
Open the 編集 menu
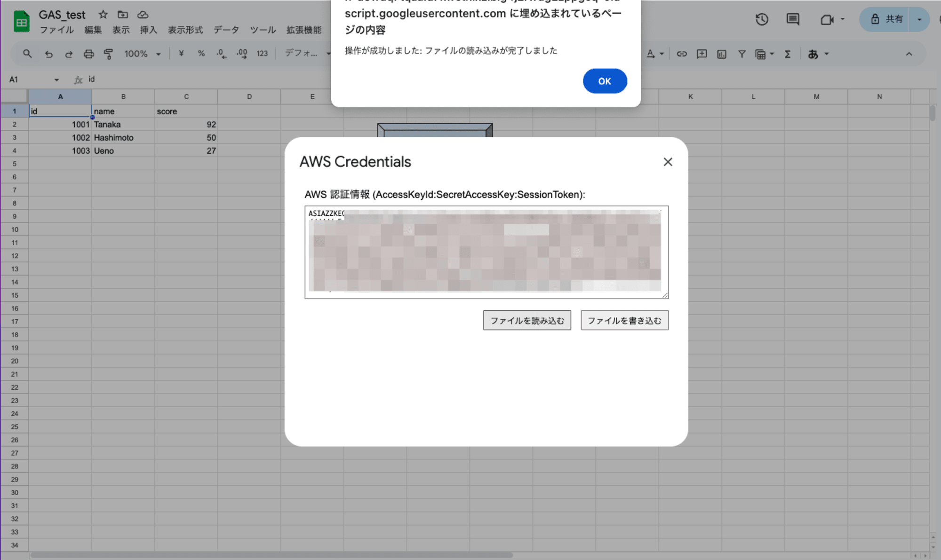click(x=93, y=30)
